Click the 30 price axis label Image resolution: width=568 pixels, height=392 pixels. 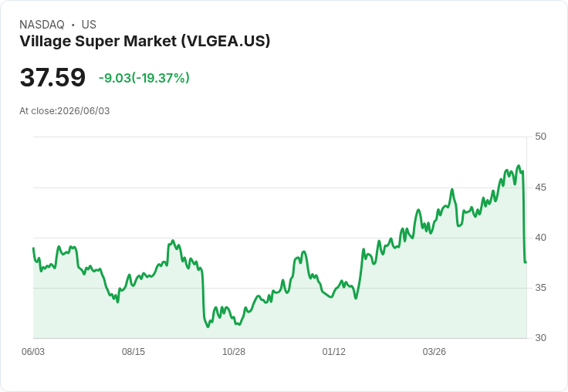(540, 338)
